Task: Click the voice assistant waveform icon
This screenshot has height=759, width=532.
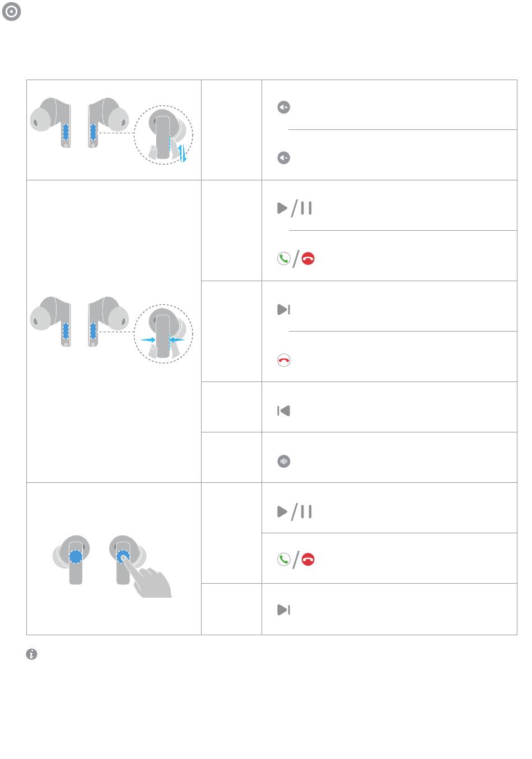Action: point(284,462)
